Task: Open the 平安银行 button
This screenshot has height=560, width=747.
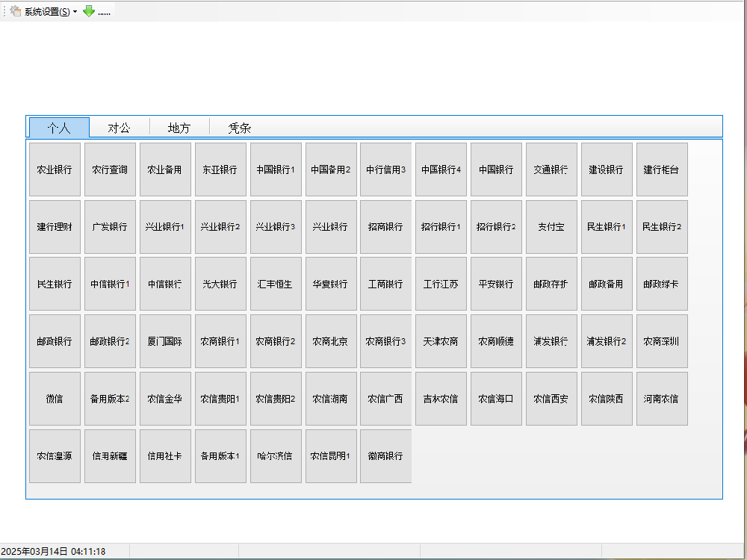Action: click(497, 284)
